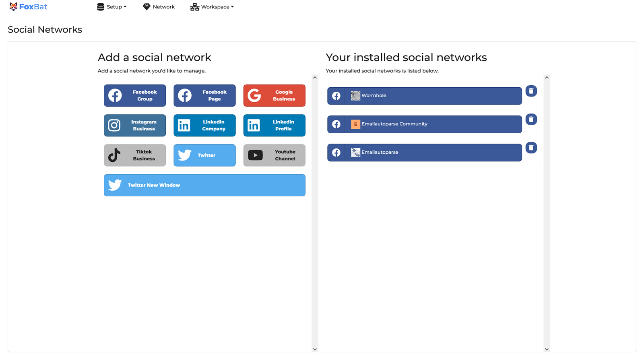The image size is (644, 362).
Task: Click the LinkedIn logo in the Linkedin Profile tile
Action: pyautogui.click(x=254, y=125)
